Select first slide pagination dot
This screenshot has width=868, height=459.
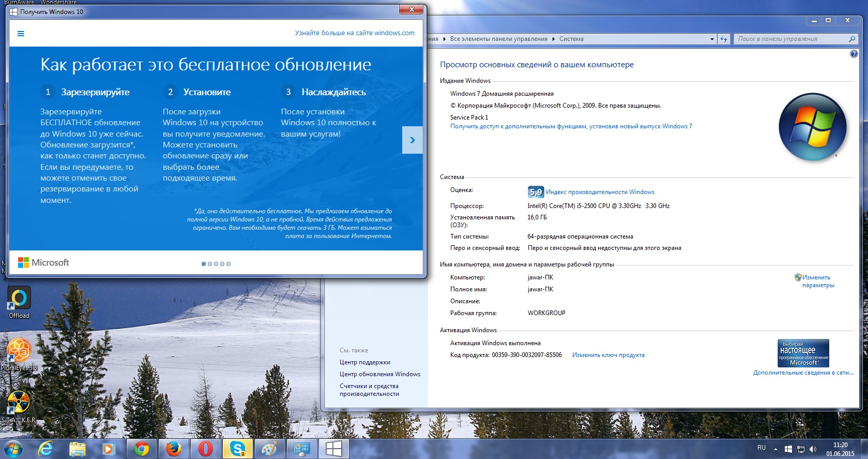coord(204,264)
